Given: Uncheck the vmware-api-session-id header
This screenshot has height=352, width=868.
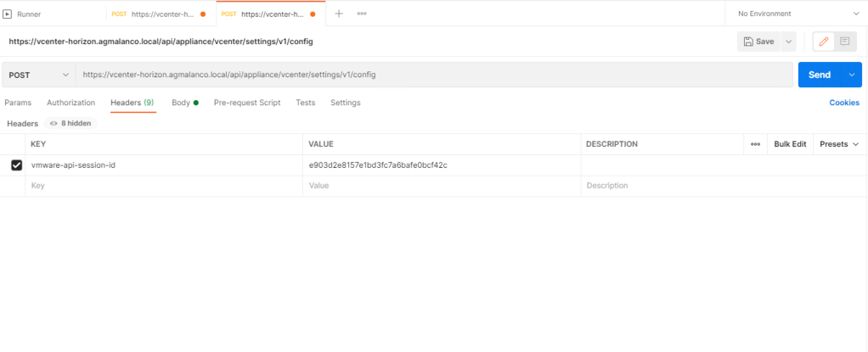Looking at the screenshot, I should [16, 165].
